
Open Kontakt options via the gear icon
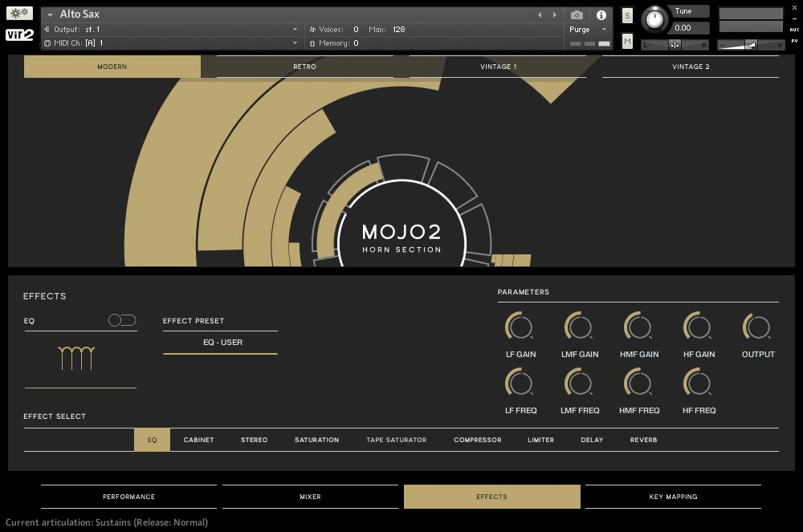[18, 12]
